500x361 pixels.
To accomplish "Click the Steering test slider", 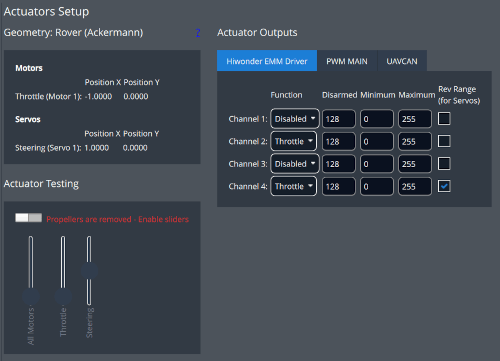I will coord(89,270).
